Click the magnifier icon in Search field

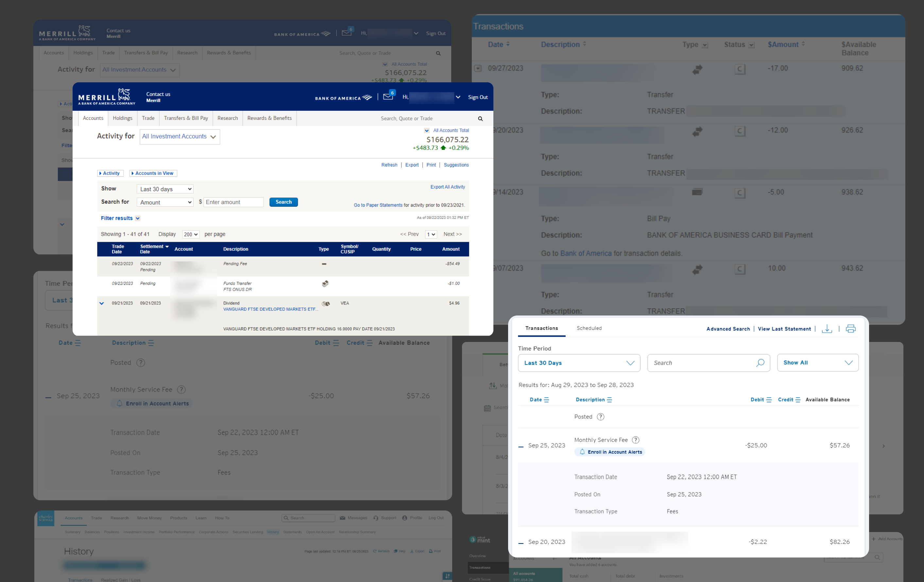pos(760,363)
